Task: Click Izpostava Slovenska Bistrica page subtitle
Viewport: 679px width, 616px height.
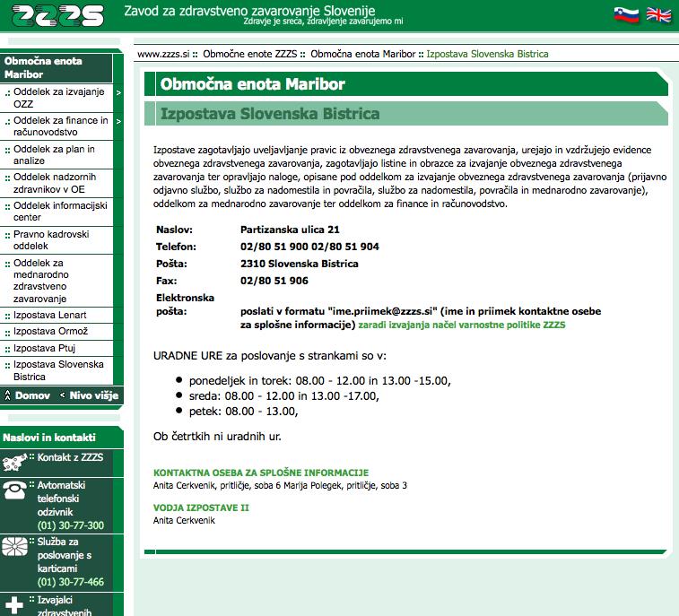Action: pos(270,113)
